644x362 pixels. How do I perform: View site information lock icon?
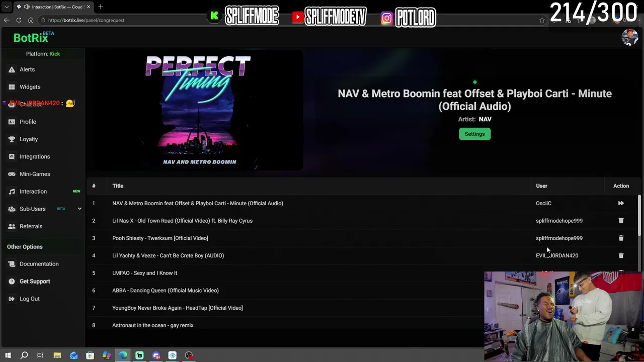[x=44, y=20]
